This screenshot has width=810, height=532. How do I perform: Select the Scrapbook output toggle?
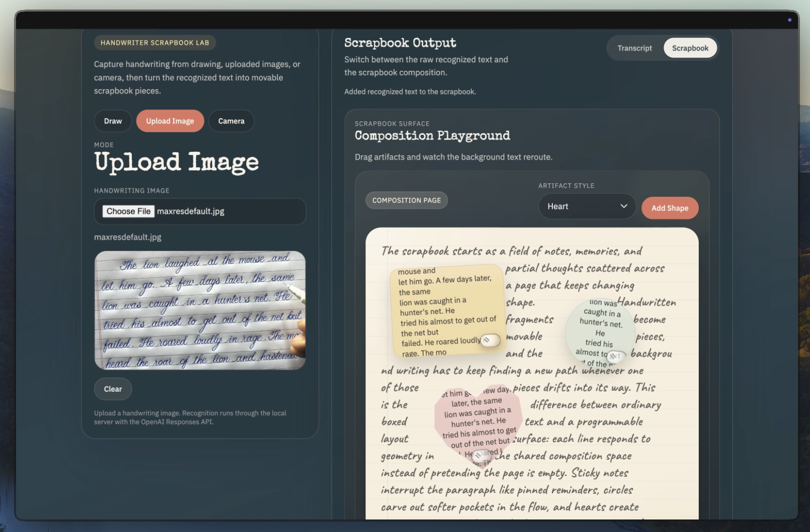[690, 48]
